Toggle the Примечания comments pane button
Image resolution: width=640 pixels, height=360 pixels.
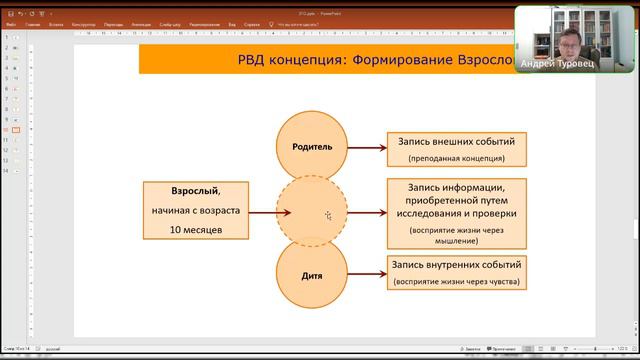click(x=501, y=349)
